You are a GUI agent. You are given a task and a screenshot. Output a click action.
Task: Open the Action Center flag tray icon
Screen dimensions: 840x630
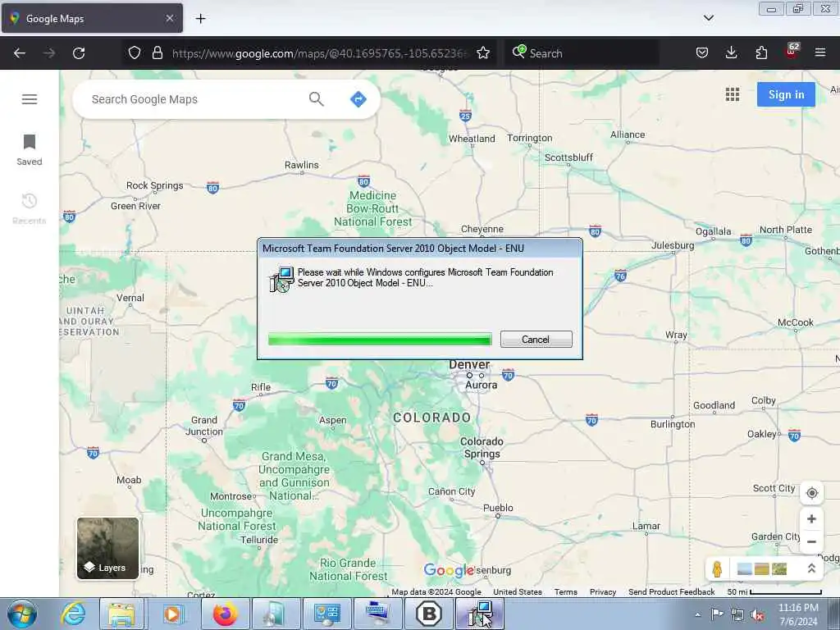(717, 614)
